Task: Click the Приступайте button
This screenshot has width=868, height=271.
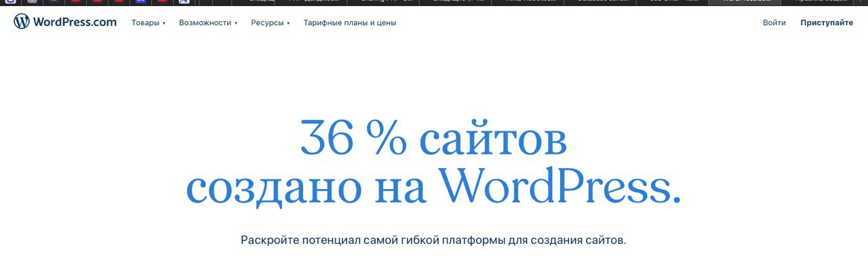Action: [x=827, y=22]
